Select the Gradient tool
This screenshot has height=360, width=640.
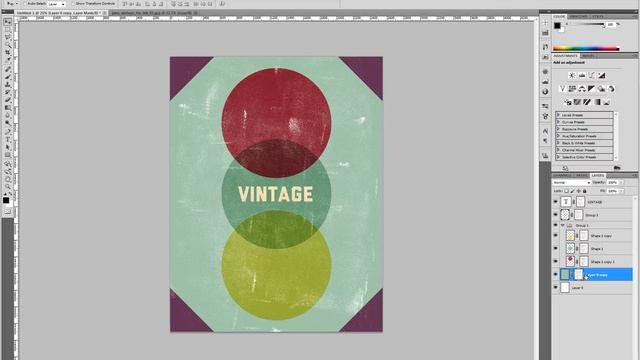7,108
